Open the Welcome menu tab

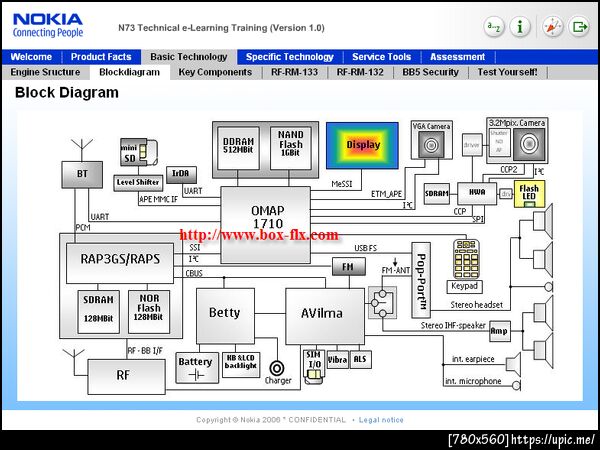click(x=31, y=57)
